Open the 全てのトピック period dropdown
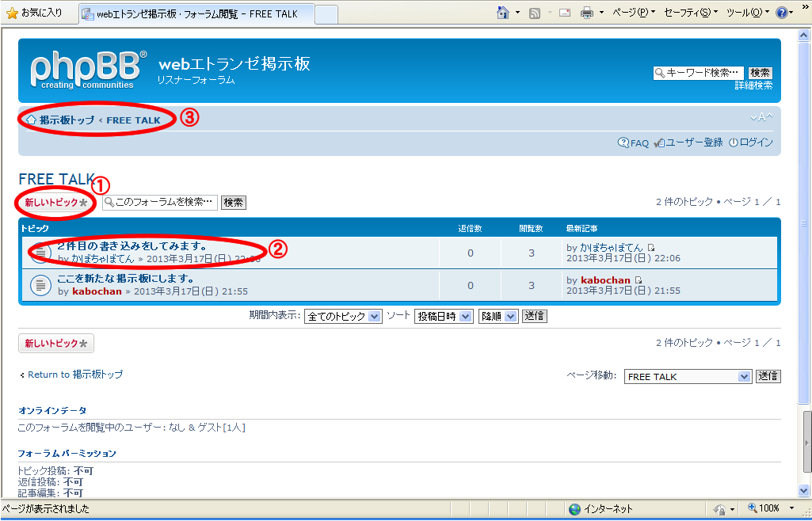Screen dimensions: 812x521 point(343,316)
